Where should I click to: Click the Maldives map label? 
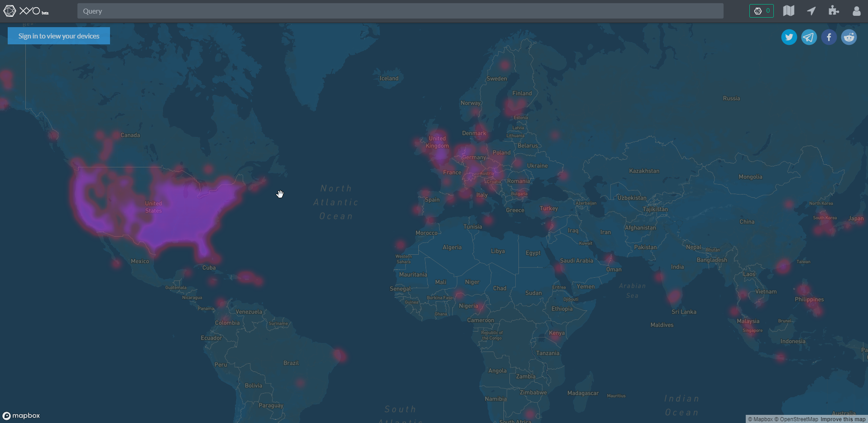click(x=662, y=325)
